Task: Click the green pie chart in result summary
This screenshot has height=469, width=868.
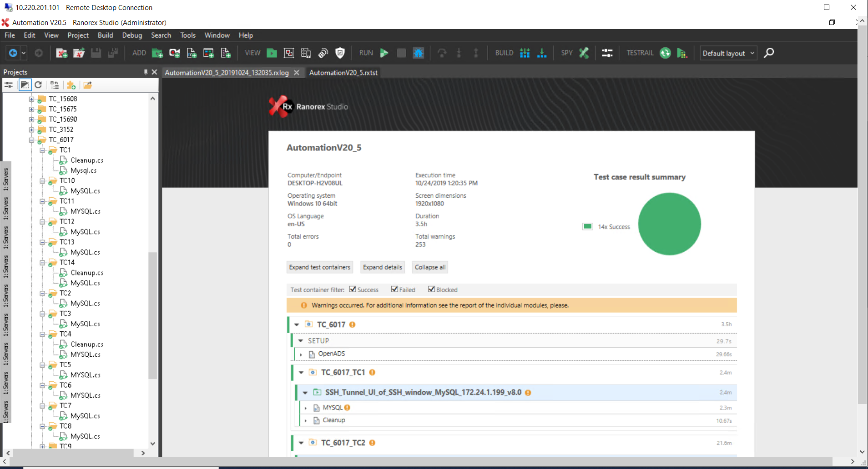Action: pos(669,224)
